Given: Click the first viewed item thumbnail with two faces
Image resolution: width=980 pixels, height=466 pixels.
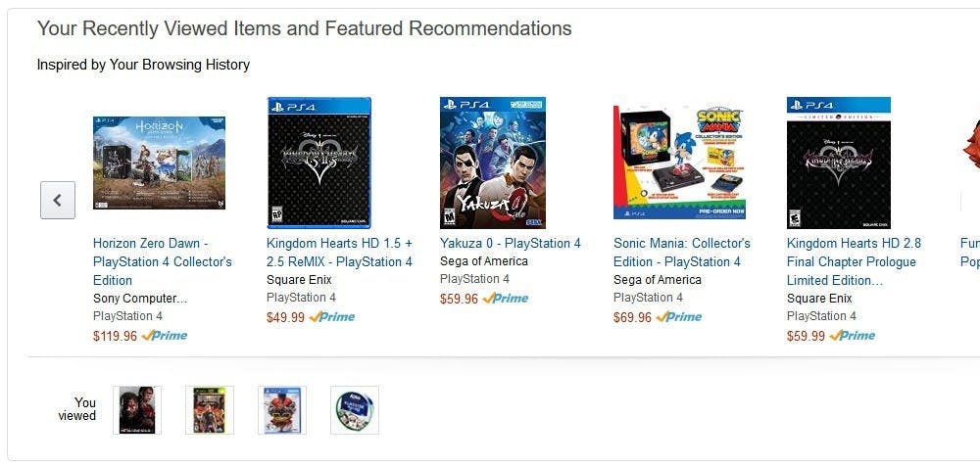Looking at the screenshot, I should (x=137, y=410).
